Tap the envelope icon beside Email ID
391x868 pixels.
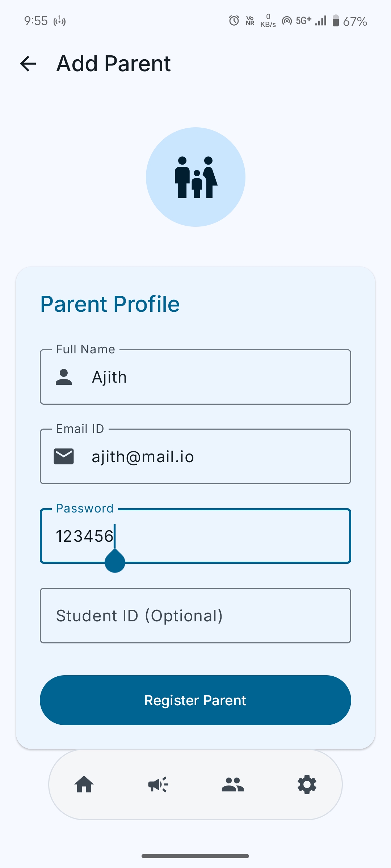coord(64,456)
